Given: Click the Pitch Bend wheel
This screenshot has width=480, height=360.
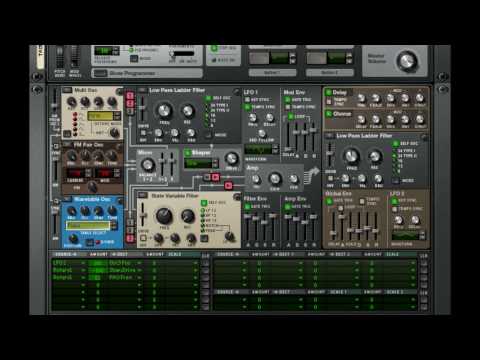Looking at the screenshot, I should pos(60,57).
